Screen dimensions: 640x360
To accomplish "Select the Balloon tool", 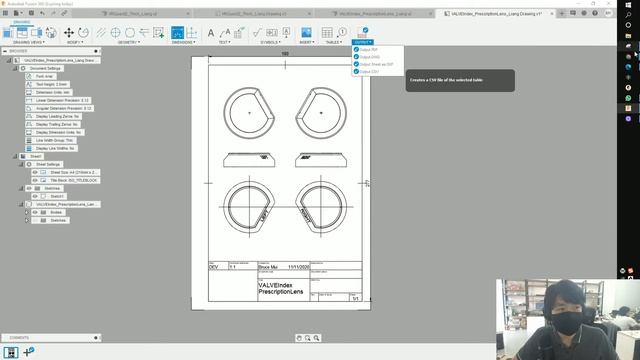I will point(342,33).
